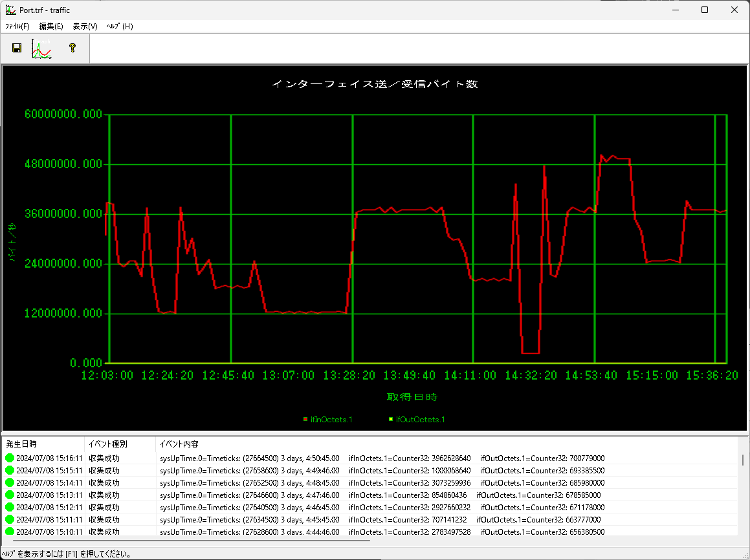Click green status icon for 15:14:11 event
750x560 pixels.
(10, 483)
